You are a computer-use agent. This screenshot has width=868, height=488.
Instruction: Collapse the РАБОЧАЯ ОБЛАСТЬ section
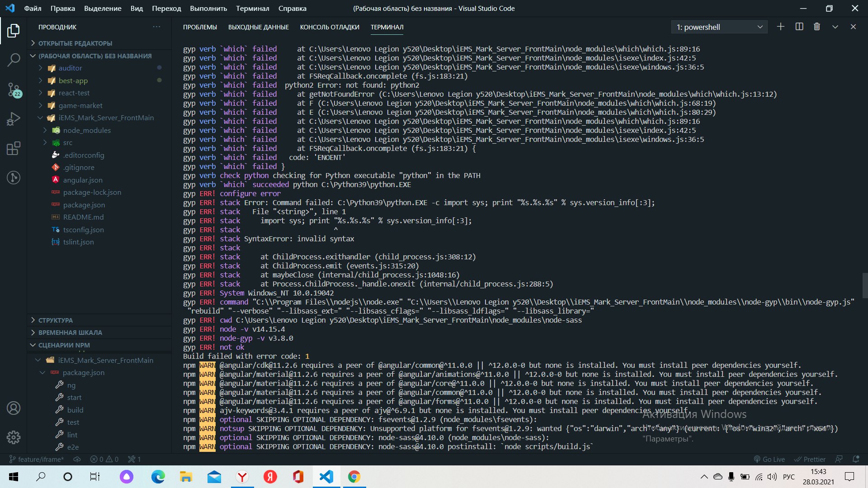click(94, 56)
